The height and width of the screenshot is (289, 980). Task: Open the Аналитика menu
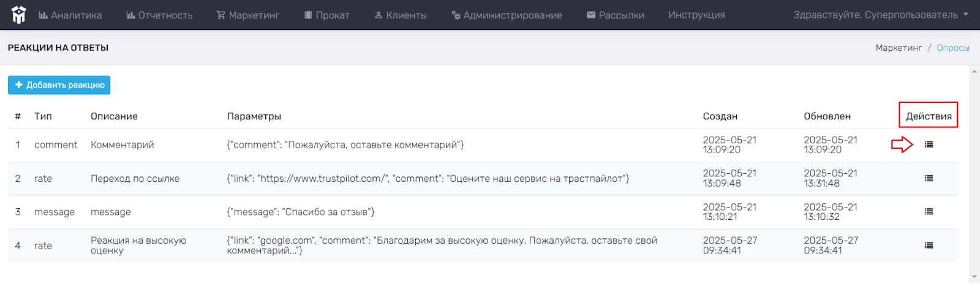[70, 15]
